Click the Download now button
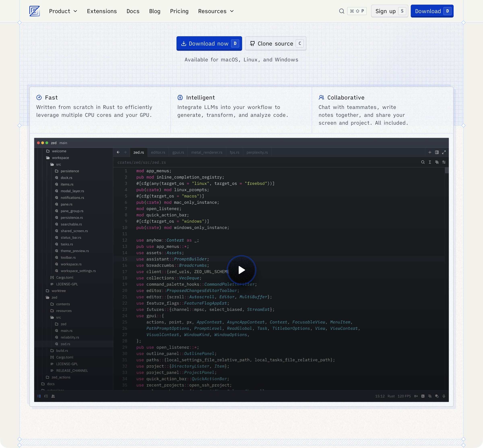Screen dimensions: 483x448 [x=209, y=44]
